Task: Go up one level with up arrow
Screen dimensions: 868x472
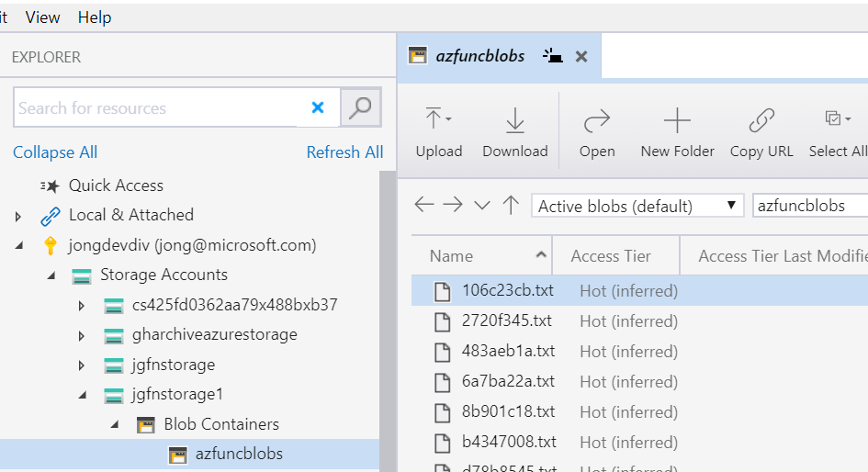Action: pyautogui.click(x=511, y=206)
